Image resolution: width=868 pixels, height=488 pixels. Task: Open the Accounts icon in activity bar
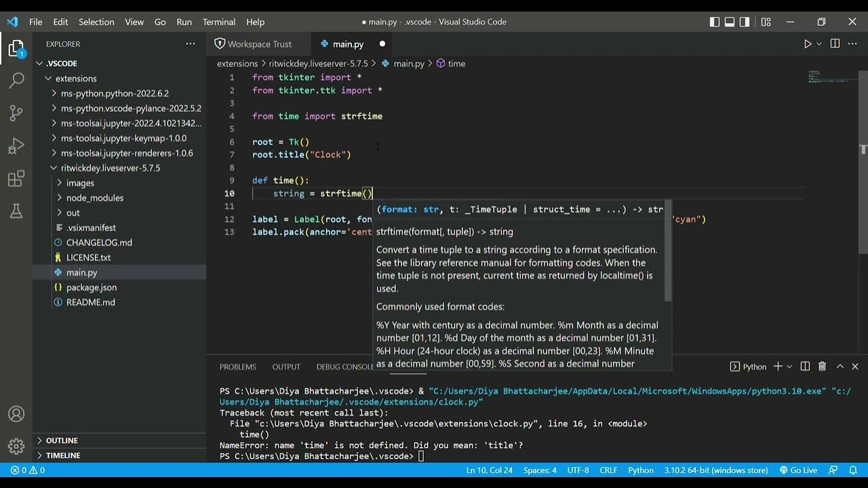point(16,414)
